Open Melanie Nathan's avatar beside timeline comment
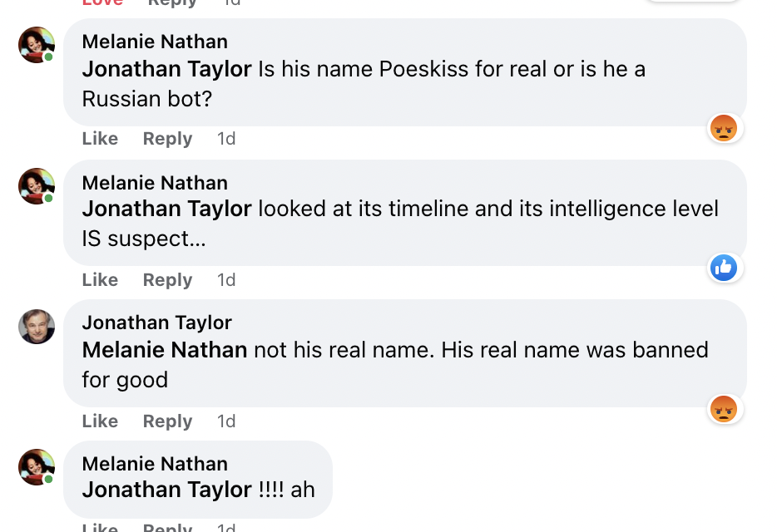 (x=37, y=186)
